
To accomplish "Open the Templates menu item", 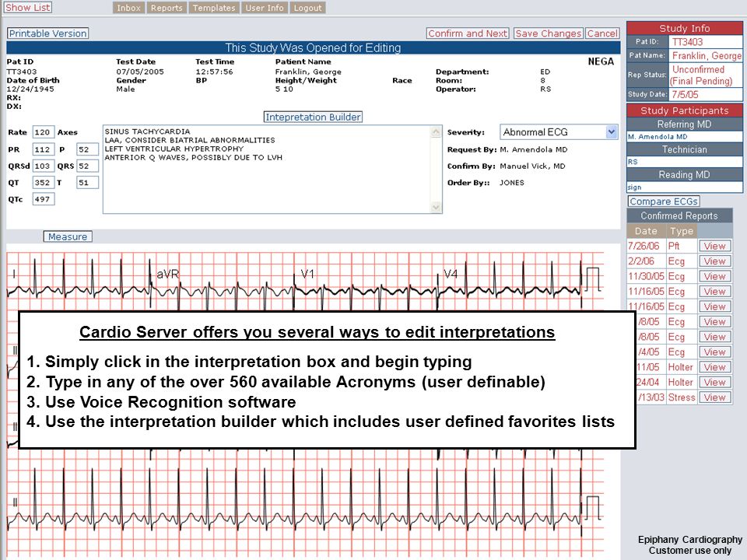I will (x=214, y=8).
